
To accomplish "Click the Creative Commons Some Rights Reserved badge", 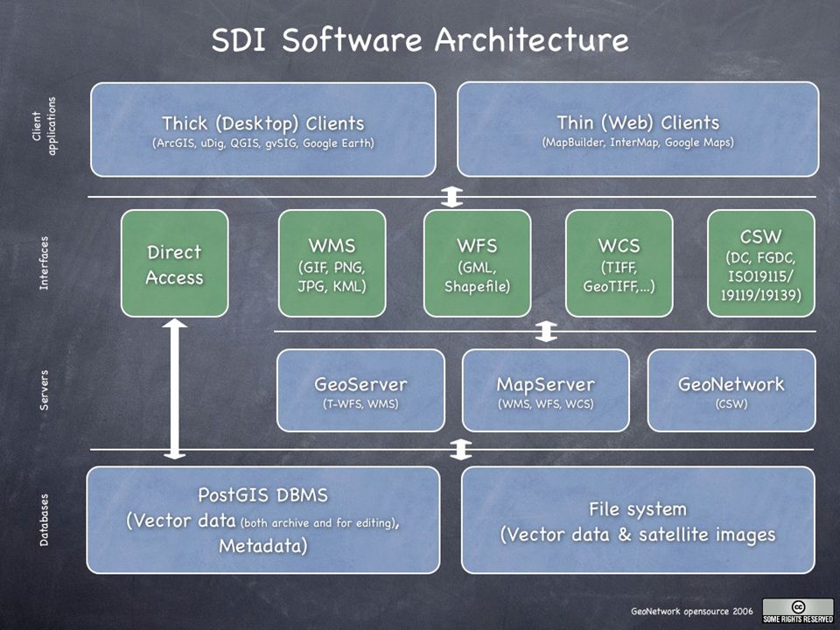I will pos(798,611).
